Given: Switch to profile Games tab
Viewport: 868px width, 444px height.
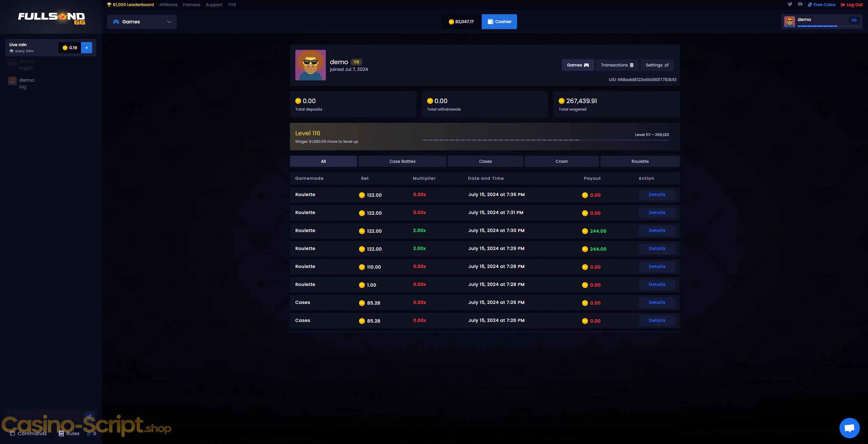Looking at the screenshot, I should pos(578,65).
